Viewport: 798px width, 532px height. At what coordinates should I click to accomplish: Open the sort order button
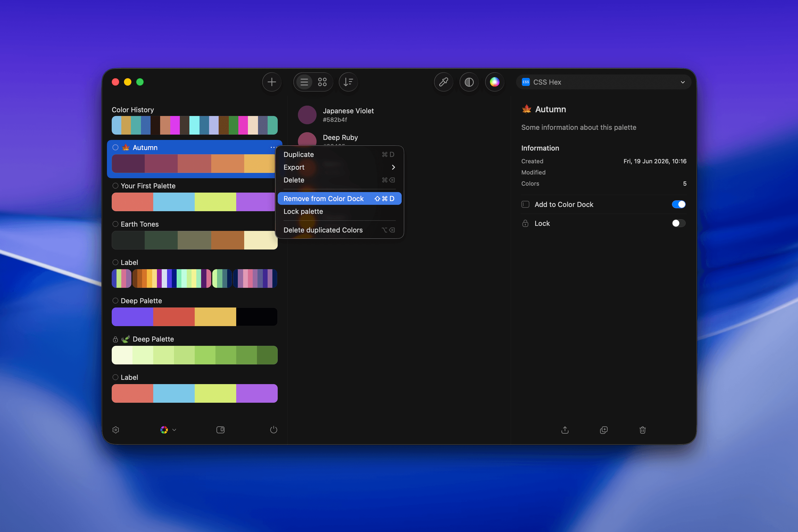tap(348, 82)
